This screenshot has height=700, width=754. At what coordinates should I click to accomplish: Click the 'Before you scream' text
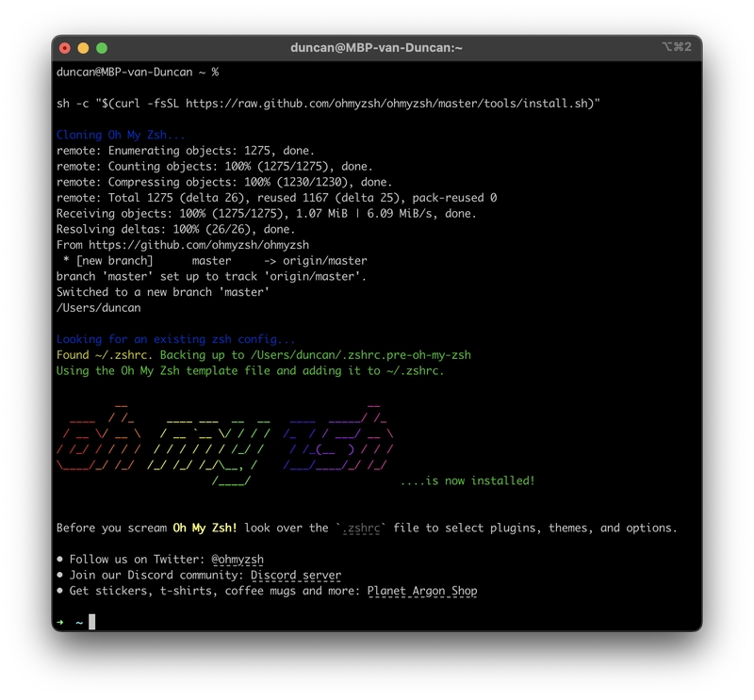tap(111, 529)
